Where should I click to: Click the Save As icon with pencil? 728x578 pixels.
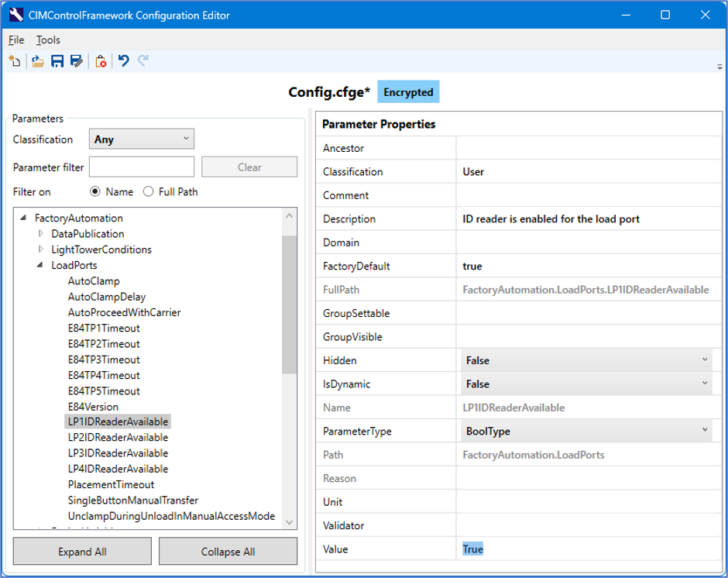pyautogui.click(x=77, y=61)
